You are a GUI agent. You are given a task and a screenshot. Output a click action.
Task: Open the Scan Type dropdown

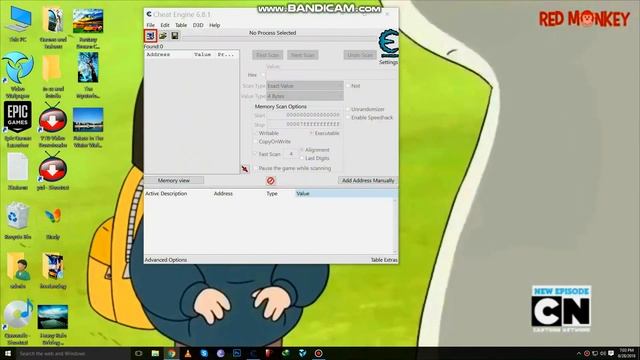(305, 86)
